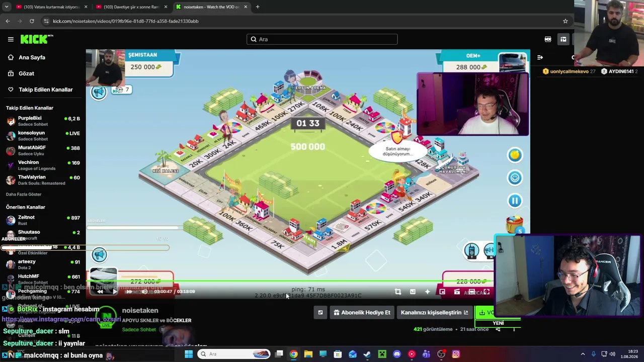Image resolution: width=644 pixels, height=362 pixels.
Task: Open the tab search dropdown
Action: click(6, 7)
